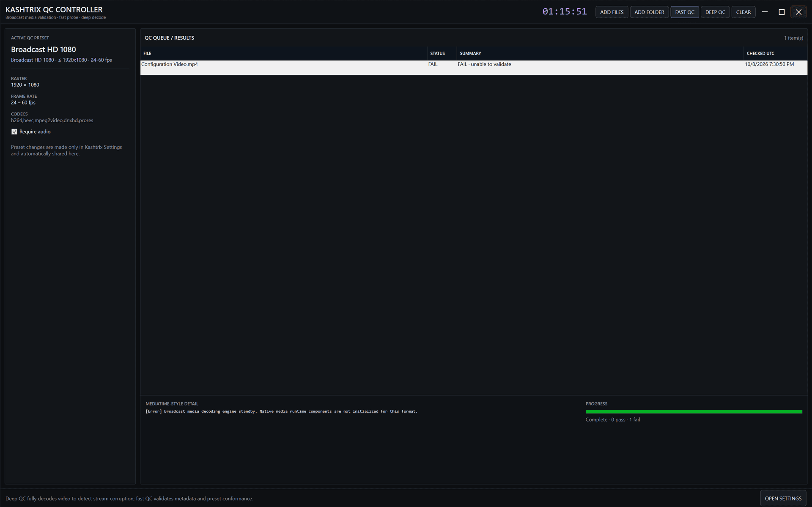Viewport: 812px width, 507px height.
Task: Minimize the QC Controller window
Action: pyautogui.click(x=765, y=12)
